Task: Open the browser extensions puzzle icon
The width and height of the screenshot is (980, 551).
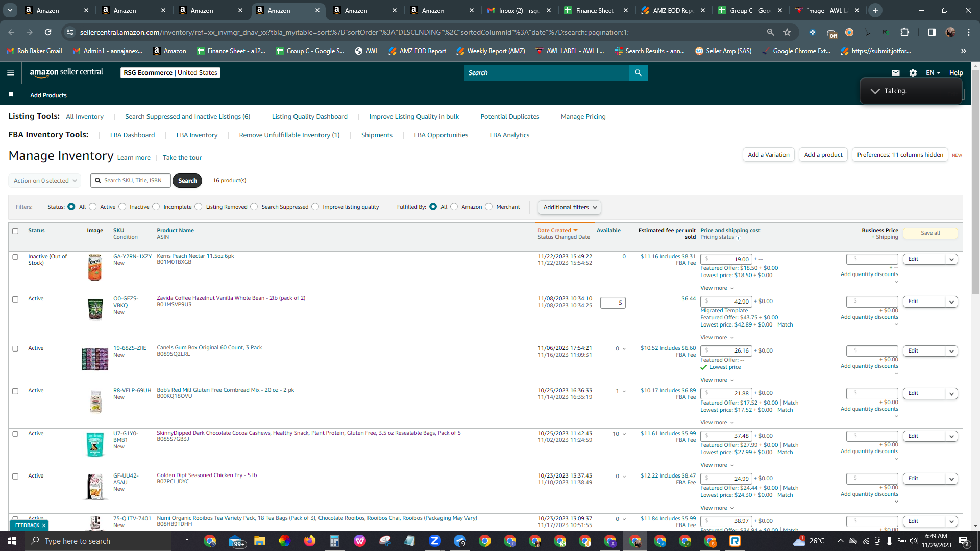Action: 904,32
